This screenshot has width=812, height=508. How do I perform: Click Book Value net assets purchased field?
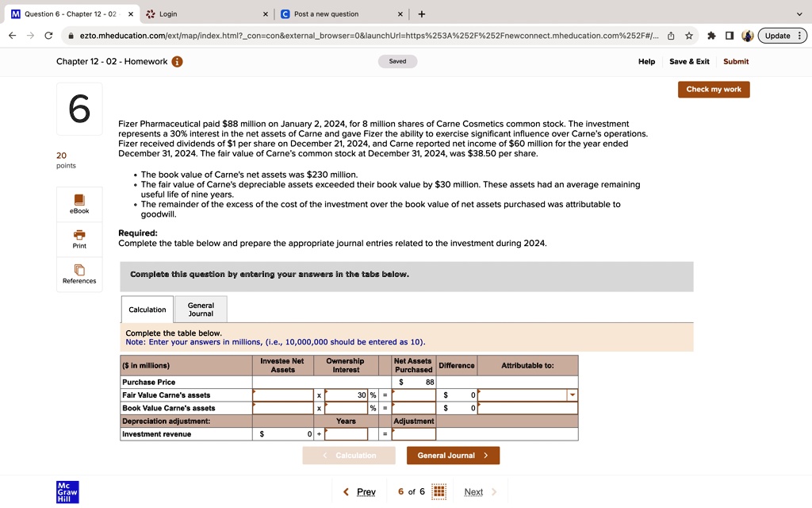point(414,408)
